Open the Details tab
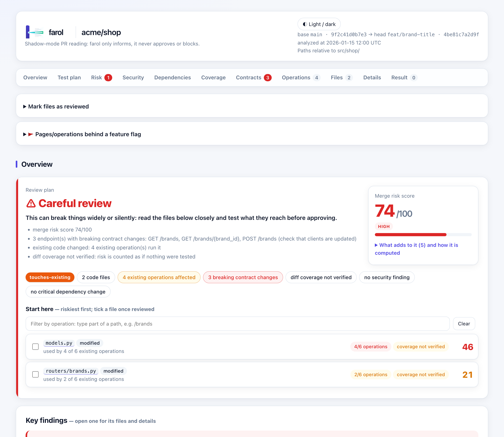Image resolution: width=504 pixels, height=437 pixels. [372, 78]
